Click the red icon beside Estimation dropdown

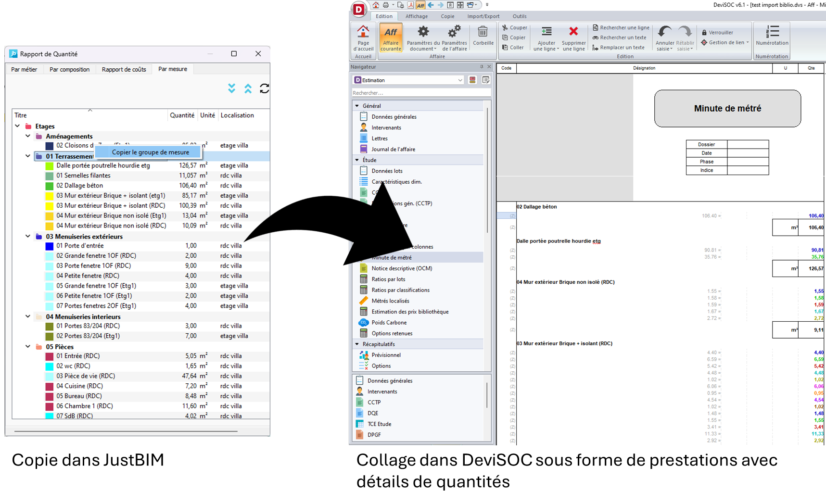(x=472, y=80)
